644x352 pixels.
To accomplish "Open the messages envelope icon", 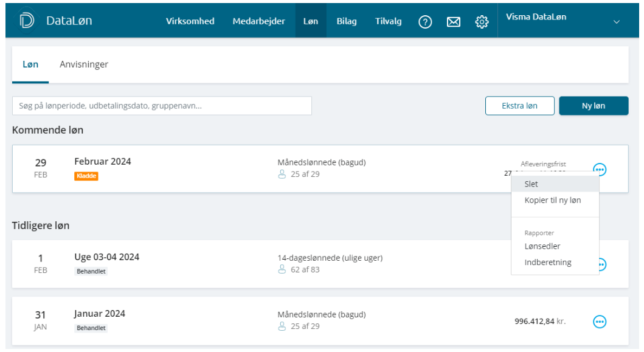I will [x=453, y=22].
